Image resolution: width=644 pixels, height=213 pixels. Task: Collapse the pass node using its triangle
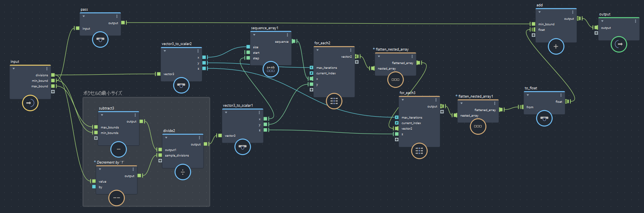click(x=84, y=16)
